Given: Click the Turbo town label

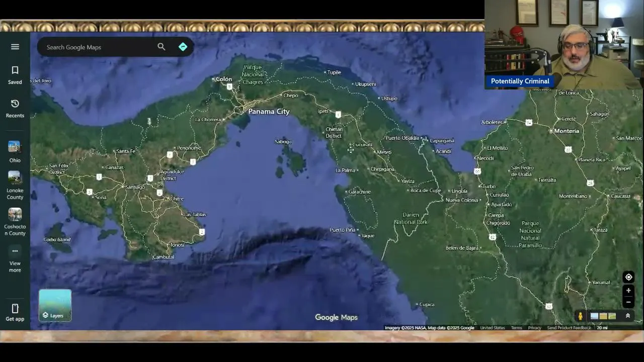Looking at the screenshot, I should [x=489, y=187].
